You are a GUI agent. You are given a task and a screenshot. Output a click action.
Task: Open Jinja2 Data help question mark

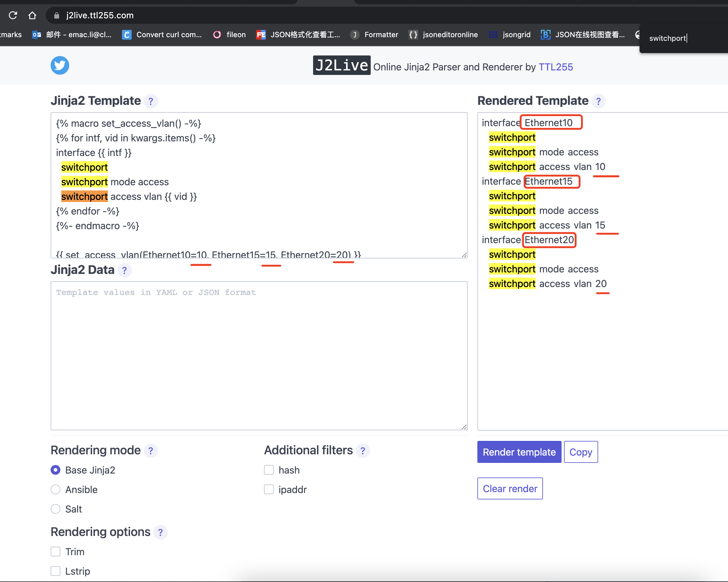click(x=124, y=270)
